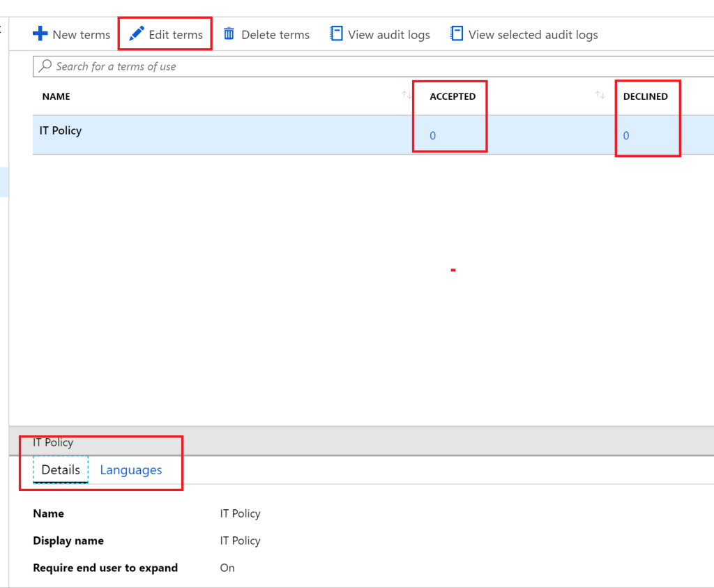714x588 pixels.
Task: Open the Languages tab
Action: tap(130, 469)
